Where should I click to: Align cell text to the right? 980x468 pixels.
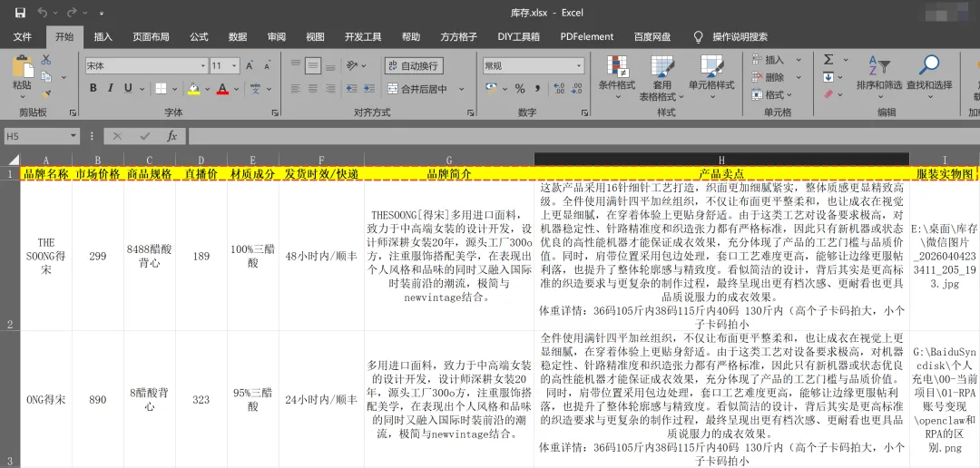330,88
